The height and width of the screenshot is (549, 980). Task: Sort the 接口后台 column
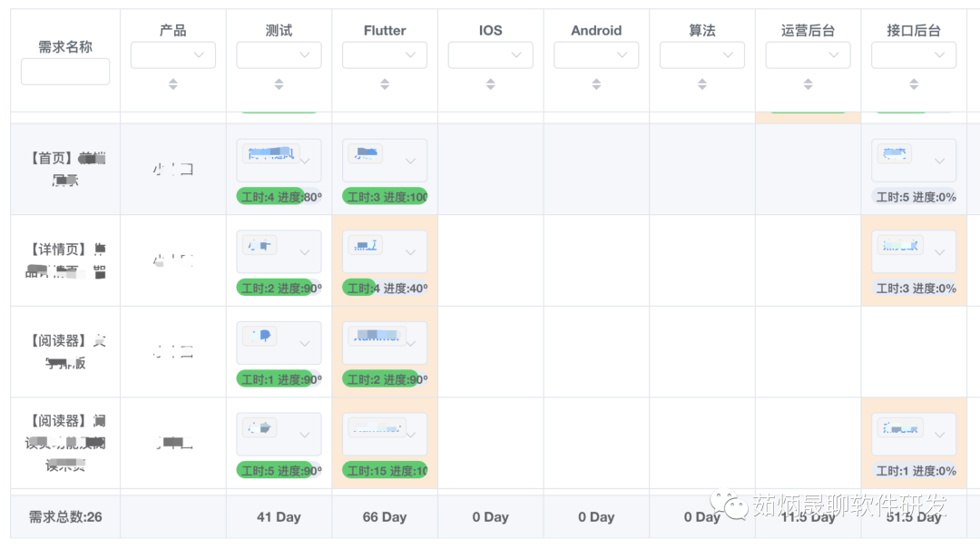pos(914,84)
